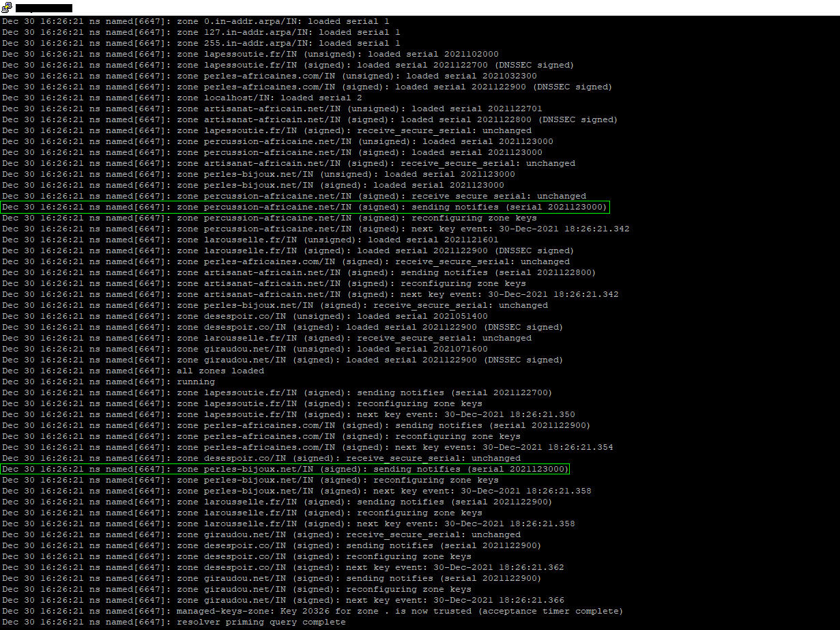Click the PuTTY icon in the title bar
This screenshot has height=630, width=840.
point(7,8)
